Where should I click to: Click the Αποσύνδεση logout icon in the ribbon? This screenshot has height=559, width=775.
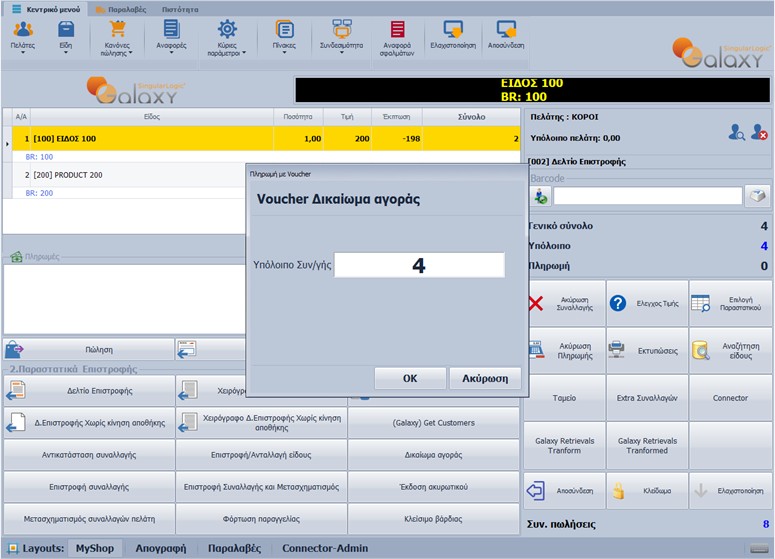[x=506, y=34]
